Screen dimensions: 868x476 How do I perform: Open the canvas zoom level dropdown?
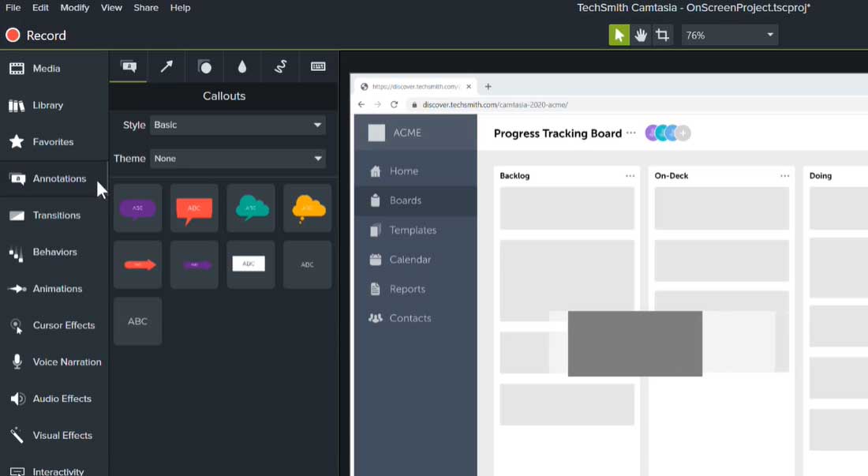pyautogui.click(x=728, y=35)
